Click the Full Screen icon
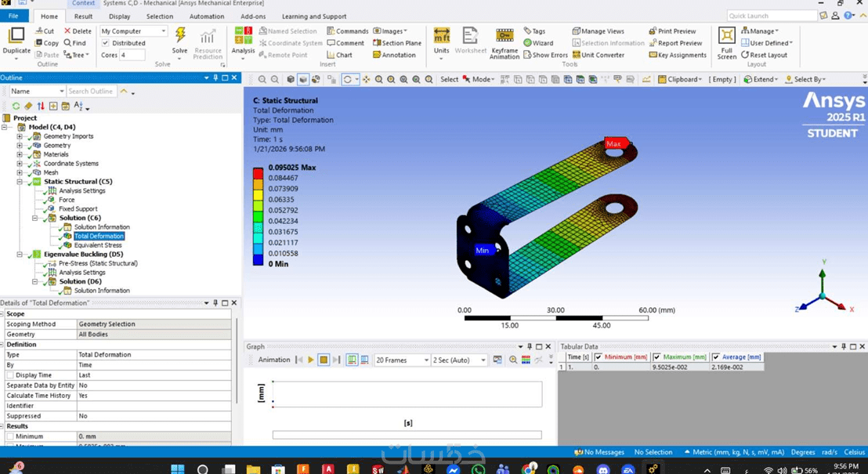868x474 pixels. pos(726,35)
